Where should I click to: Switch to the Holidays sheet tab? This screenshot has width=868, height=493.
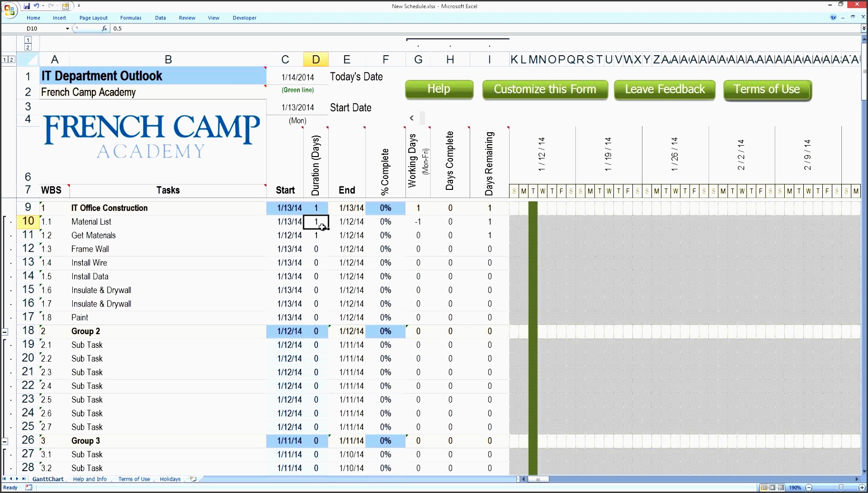point(170,479)
